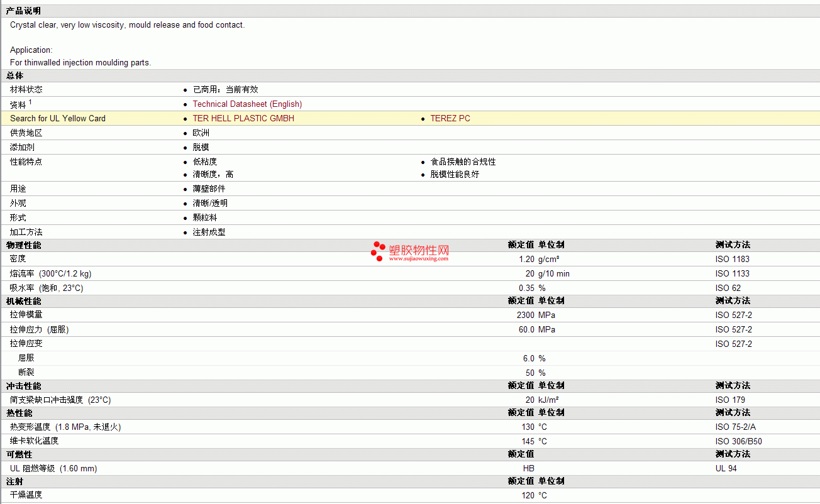
Task: Click the 性能特点 row label
Action: point(26,162)
